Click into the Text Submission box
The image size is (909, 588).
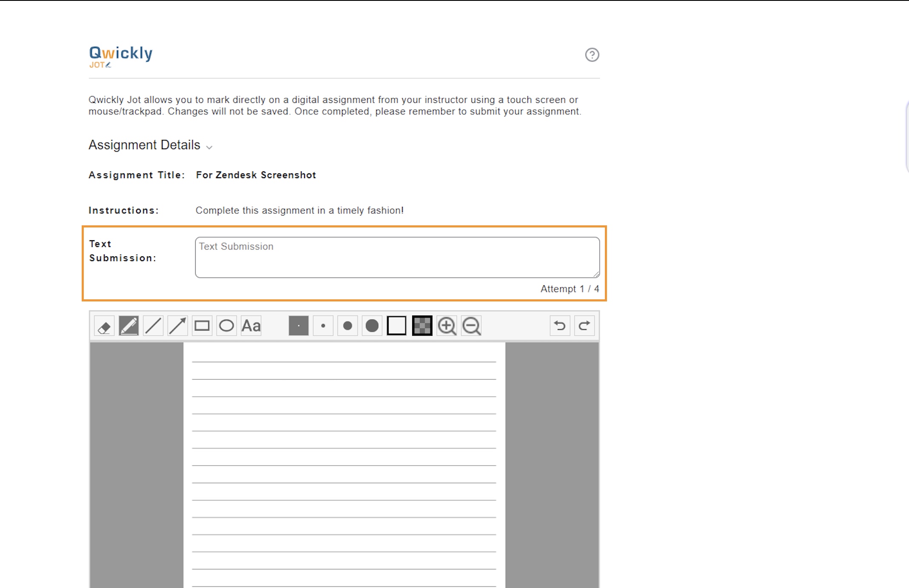(x=397, y=257)
